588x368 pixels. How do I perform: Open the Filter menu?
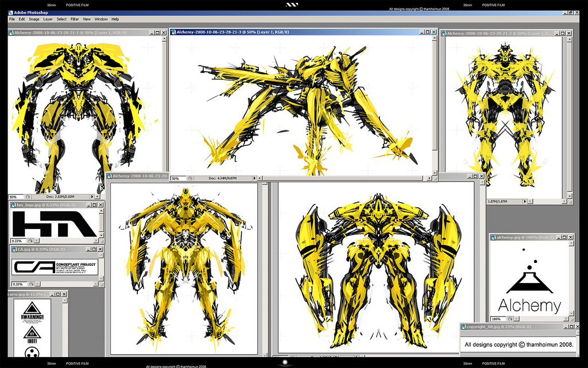pyautogui.click(x=75, y=19)
